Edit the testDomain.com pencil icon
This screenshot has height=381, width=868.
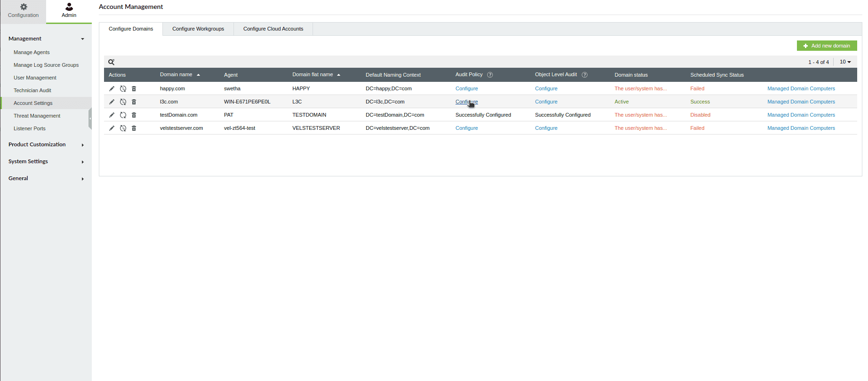[x=112, y=115]
